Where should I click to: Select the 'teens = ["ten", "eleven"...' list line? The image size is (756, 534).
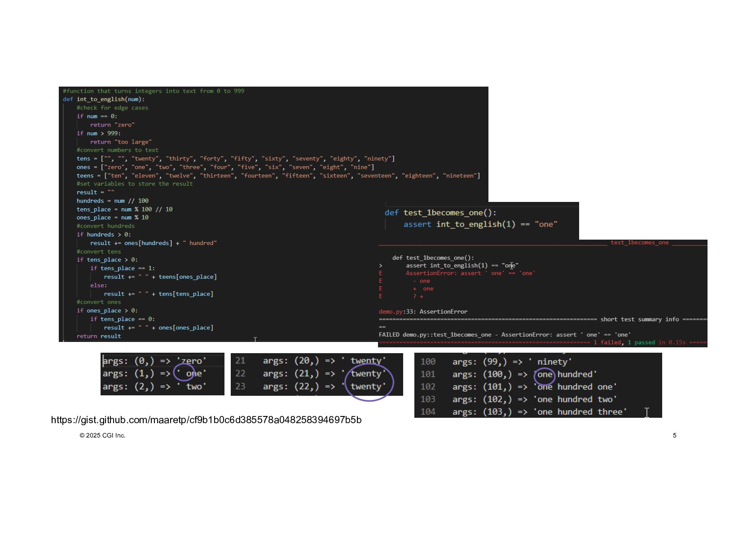pyautogui.click(x=278, y=176)
